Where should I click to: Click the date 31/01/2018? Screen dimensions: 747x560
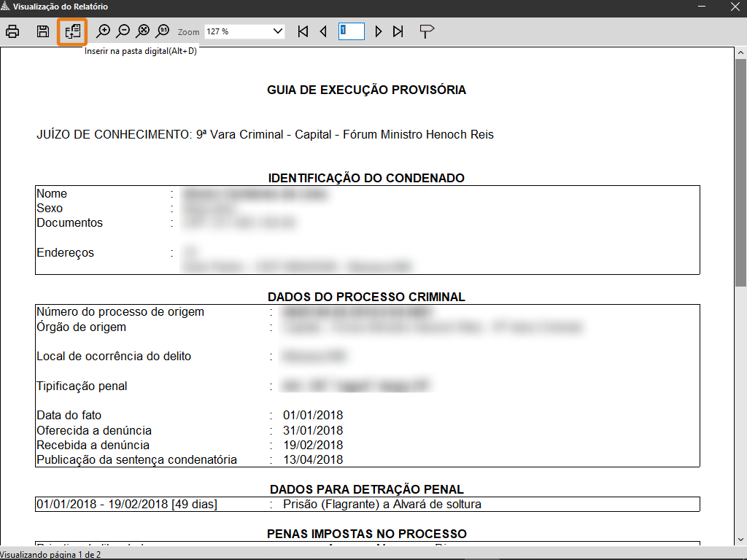click(313, 430)
